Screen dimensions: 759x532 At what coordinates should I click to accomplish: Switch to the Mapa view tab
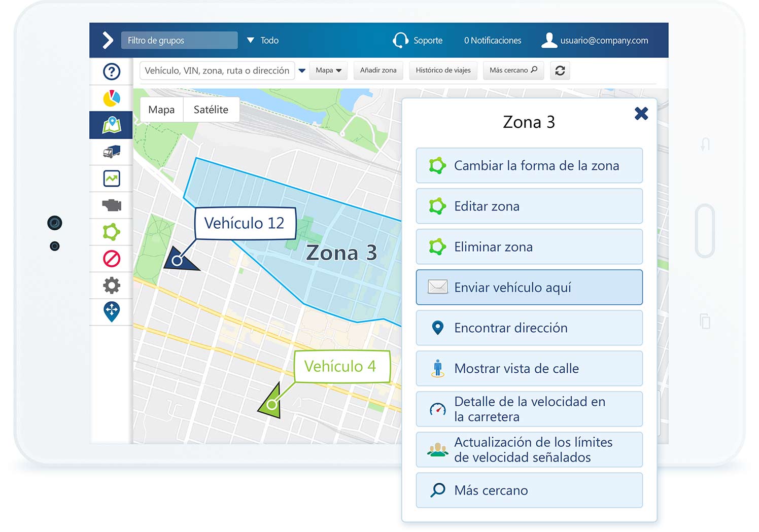[x=161, y=110]
